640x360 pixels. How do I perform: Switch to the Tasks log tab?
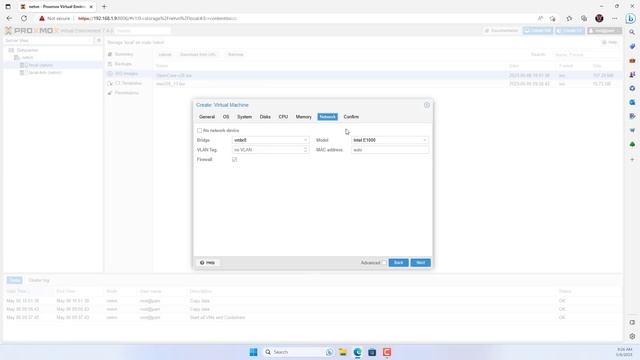tap(14, 280)
